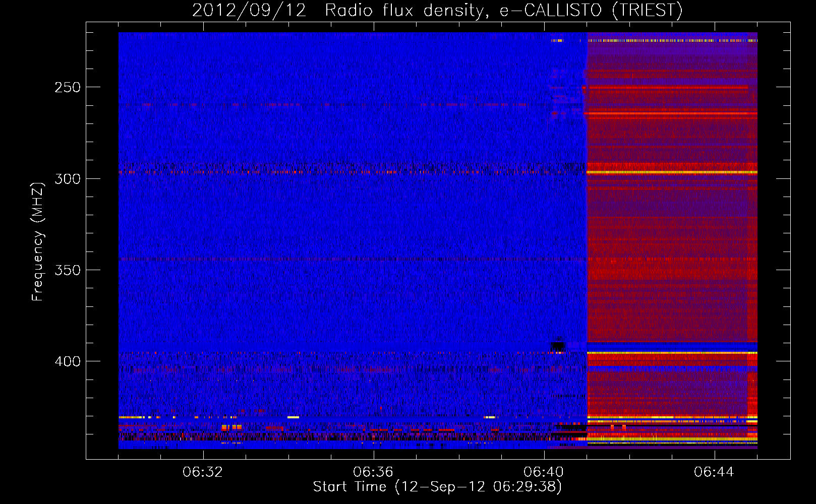
Task: Click the plot title '2012/09/12 Radio flux density'
Action: 437,10
